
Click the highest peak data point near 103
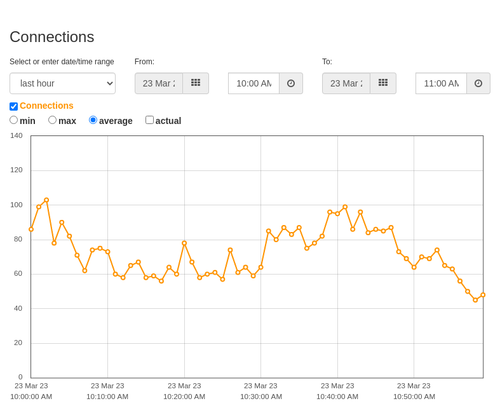(x=47, y=200)
